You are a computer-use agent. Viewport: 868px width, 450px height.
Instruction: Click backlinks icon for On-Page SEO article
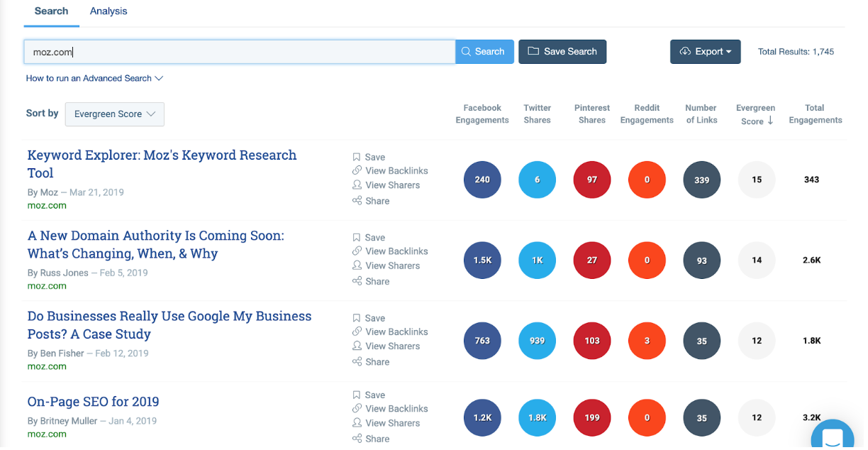[x=357, y=408]
